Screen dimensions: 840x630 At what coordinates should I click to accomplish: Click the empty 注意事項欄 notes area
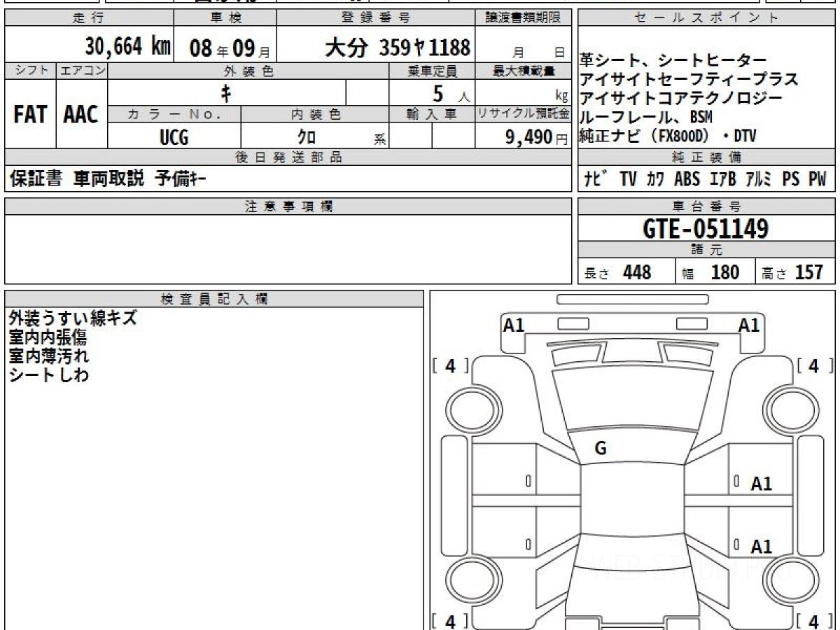click(288, 248)
